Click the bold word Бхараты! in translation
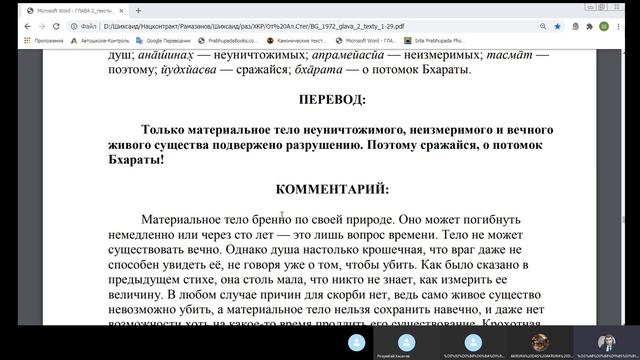 pyautogui.click(x=136, y=160)
